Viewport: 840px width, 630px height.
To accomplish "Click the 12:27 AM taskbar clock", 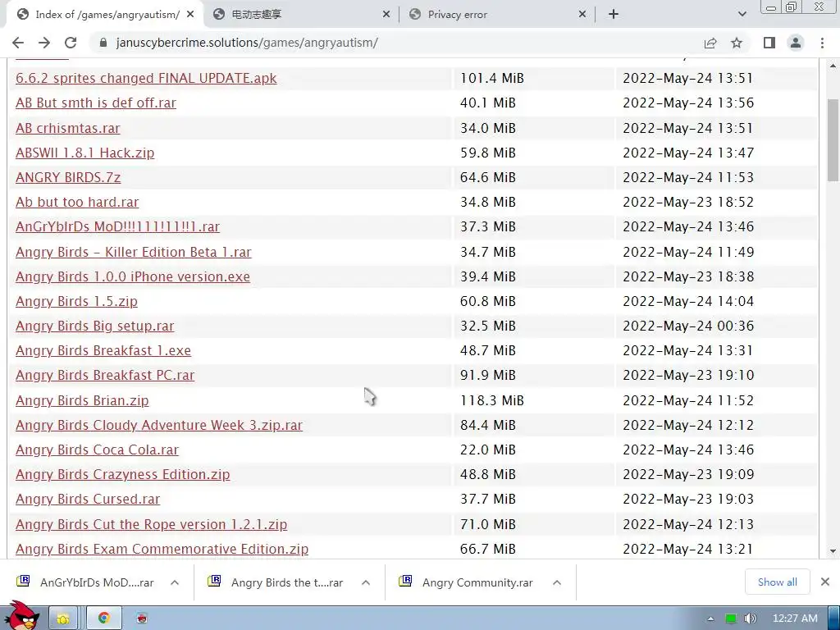I will (795, 619).
